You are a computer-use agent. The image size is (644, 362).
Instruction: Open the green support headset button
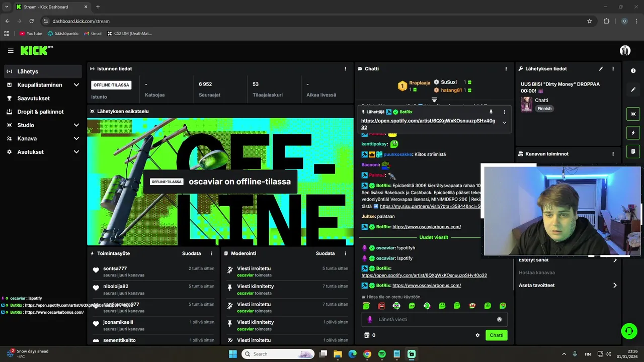click(629, 331)
